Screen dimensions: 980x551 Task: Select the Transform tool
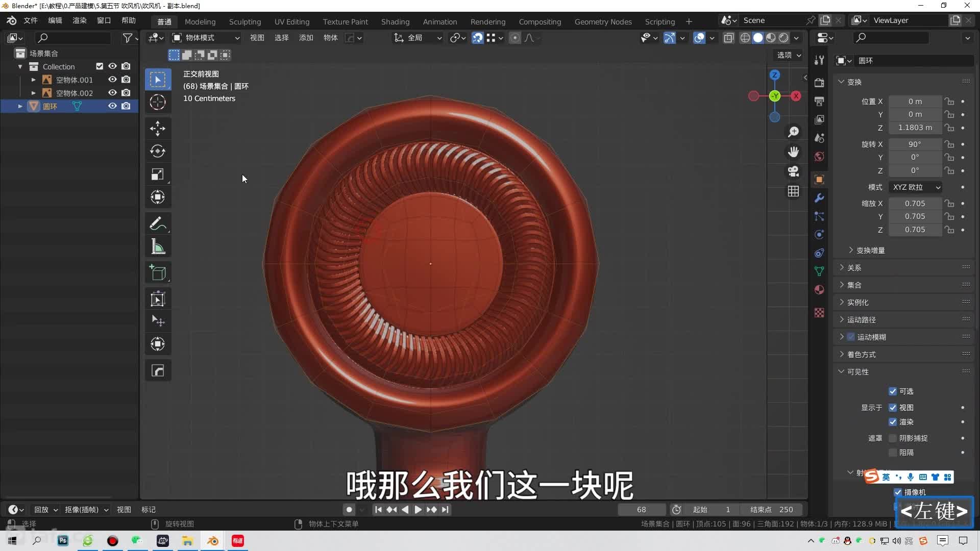tap(158, 197)
